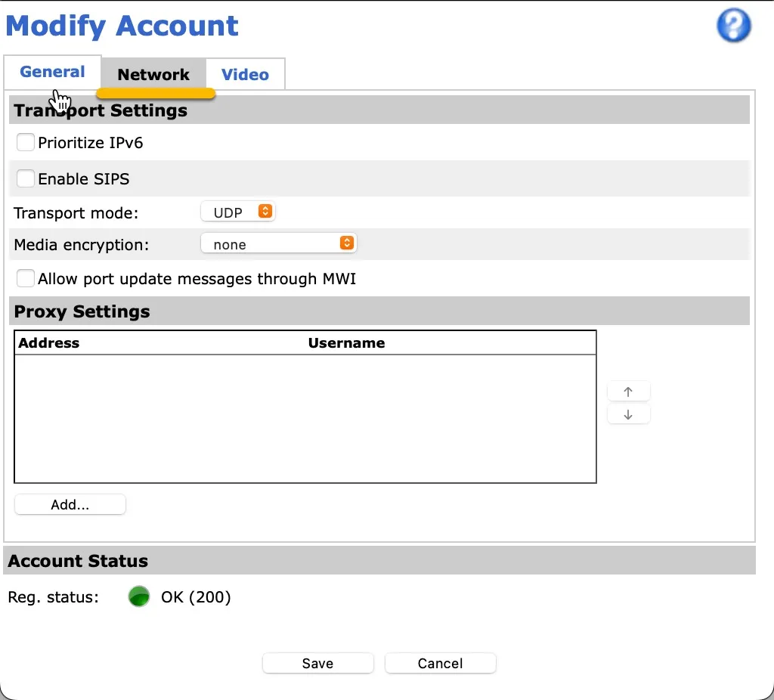Move proxy down with the down arrow

628,415
